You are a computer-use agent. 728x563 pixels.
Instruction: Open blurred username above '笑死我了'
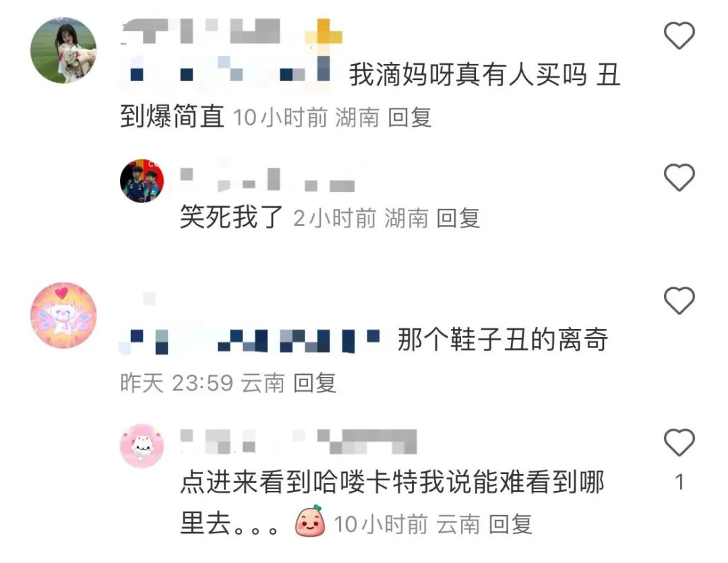pyautogui.click(x=268, y=180)
